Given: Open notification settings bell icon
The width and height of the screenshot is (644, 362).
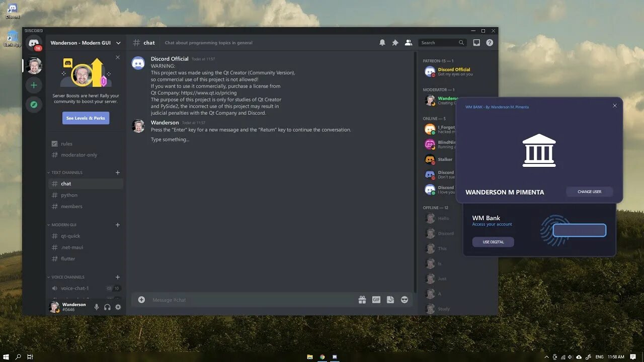Looking at the screenshot, I should point(382,43).
